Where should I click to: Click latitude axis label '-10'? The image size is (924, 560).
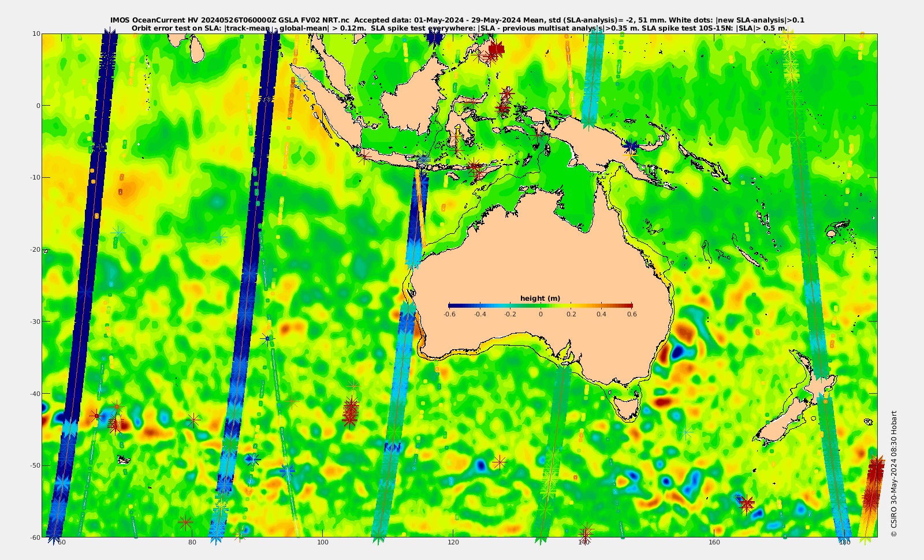pos(35,177)
